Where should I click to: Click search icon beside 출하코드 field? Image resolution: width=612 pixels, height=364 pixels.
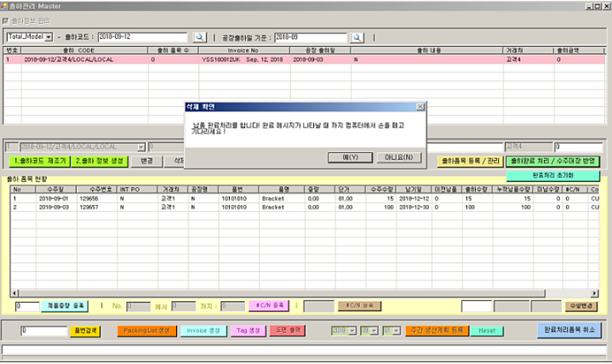(200, 37)
